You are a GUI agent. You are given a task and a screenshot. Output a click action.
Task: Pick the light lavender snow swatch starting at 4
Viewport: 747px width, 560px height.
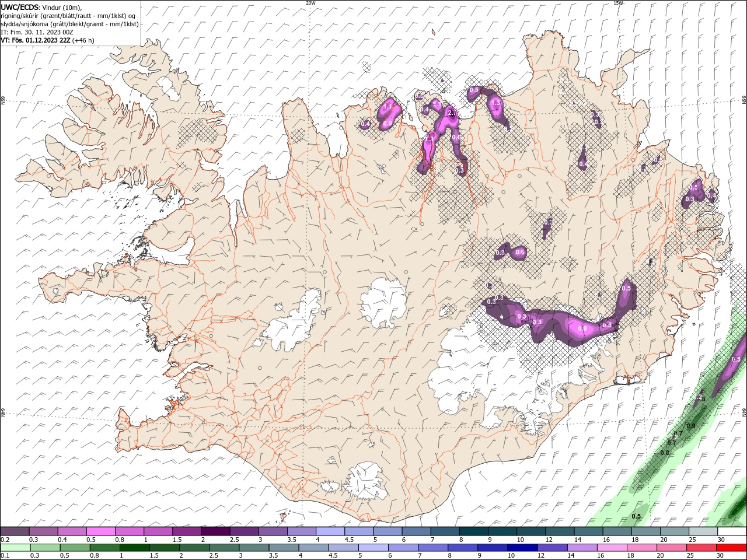[330, 531]
